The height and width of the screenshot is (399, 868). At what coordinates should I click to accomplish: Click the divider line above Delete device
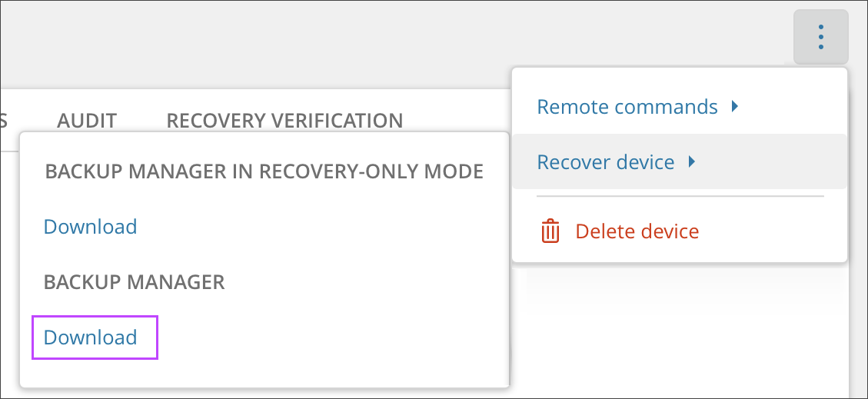click(x=680, y=196)
